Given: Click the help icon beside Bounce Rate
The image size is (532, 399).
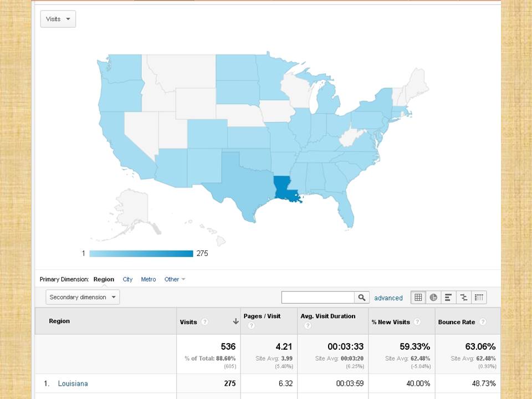Looking at the screenshot, I should tap(483, 322).
